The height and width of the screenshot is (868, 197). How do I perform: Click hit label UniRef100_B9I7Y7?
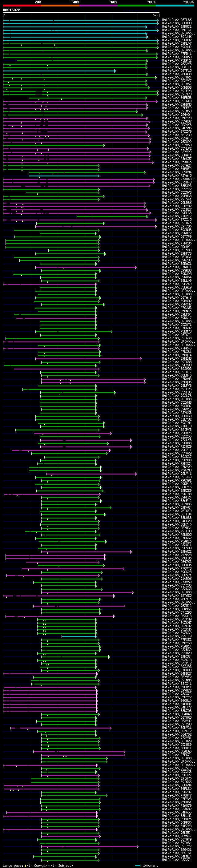click(177, 846)
